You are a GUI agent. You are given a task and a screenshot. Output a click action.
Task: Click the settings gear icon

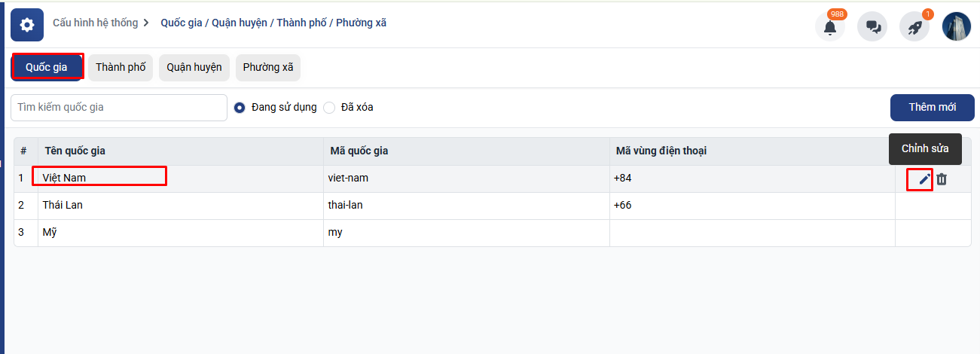pyautogui.click(x=27, y=25)
